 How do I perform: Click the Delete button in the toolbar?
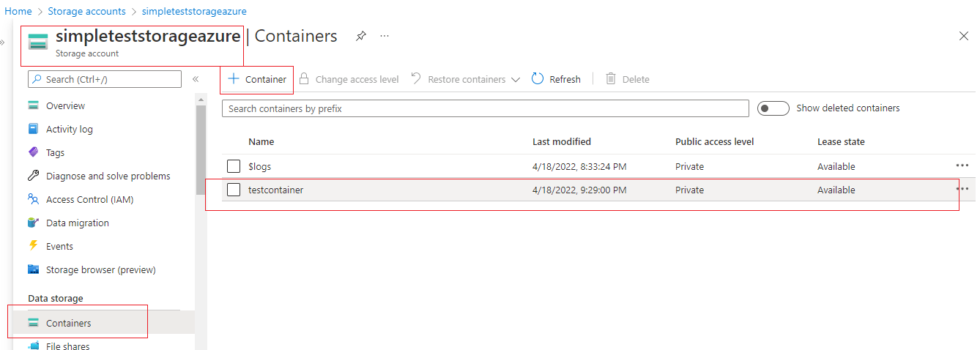coord(628,79)
